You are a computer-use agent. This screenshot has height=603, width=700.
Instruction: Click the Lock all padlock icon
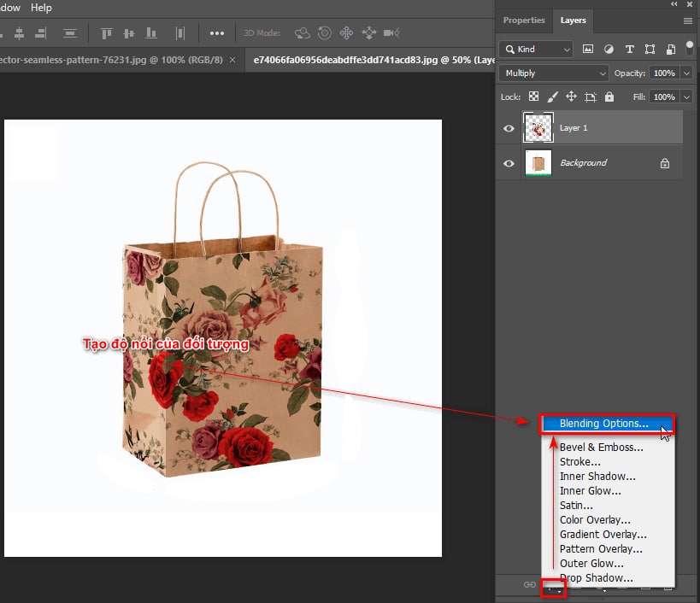609,97
